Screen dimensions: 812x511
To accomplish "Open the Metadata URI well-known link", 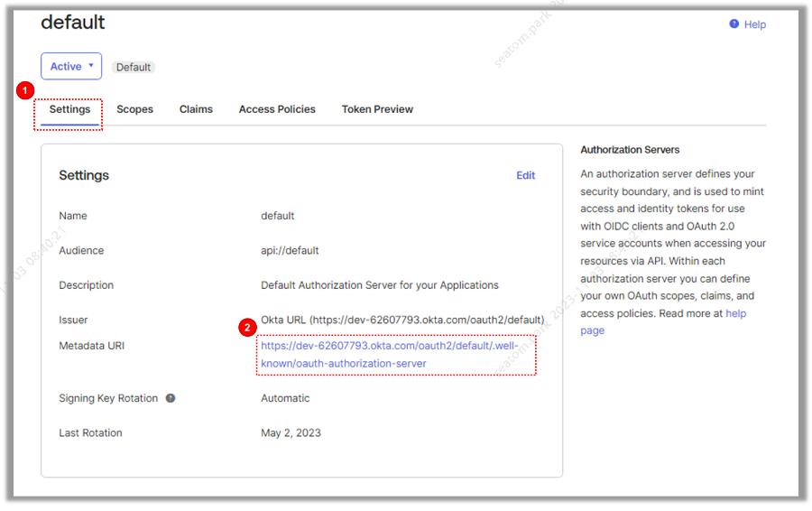I will pos(390,355).
